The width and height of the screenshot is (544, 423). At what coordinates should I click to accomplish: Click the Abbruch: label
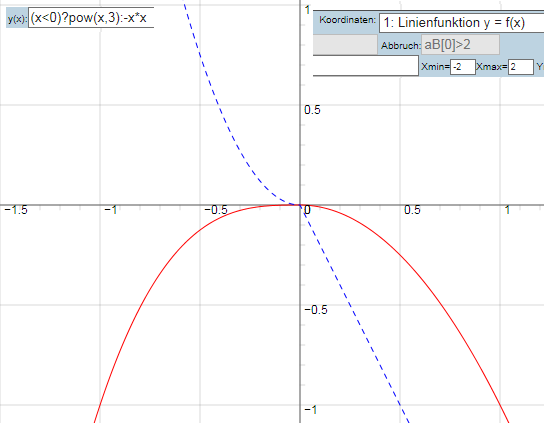pos(401,46)
